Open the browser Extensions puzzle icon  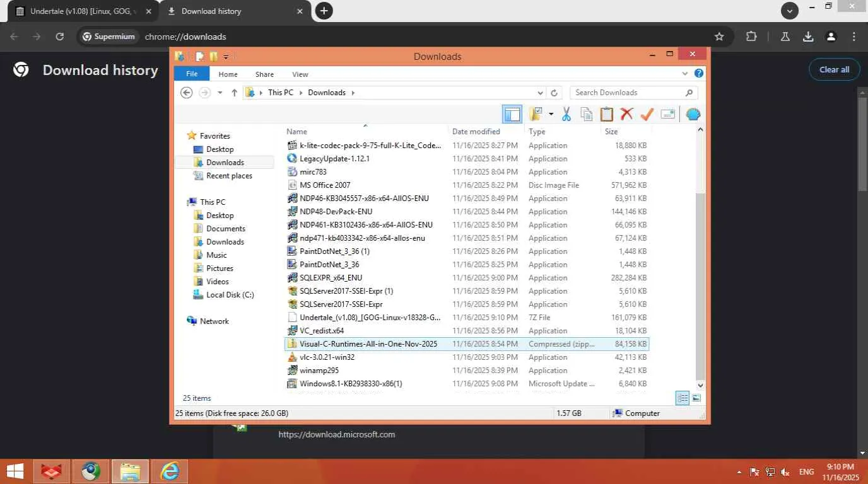tap(751, 37)
